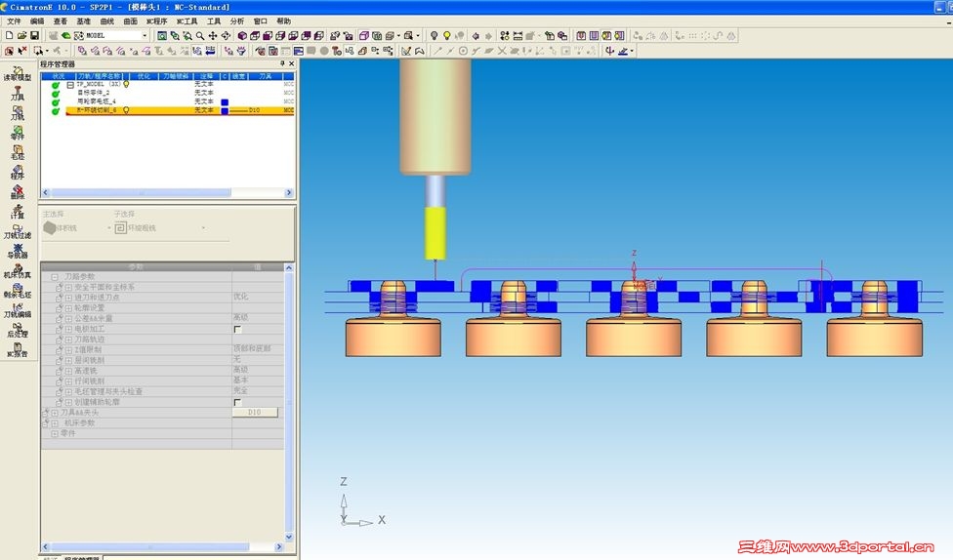Open the 编辑 menu

click(x=37, y=21)
